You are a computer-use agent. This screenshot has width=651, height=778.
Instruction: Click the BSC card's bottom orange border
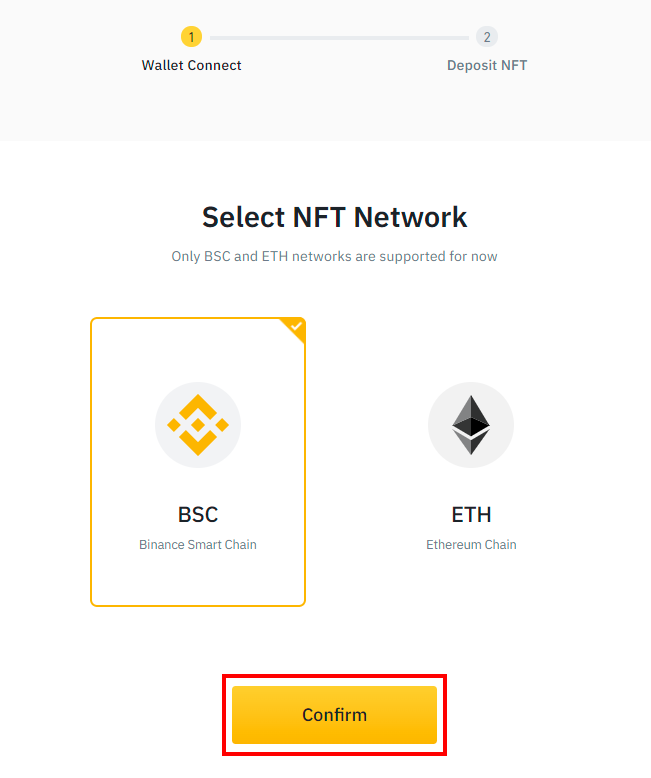tap(198, 605)
